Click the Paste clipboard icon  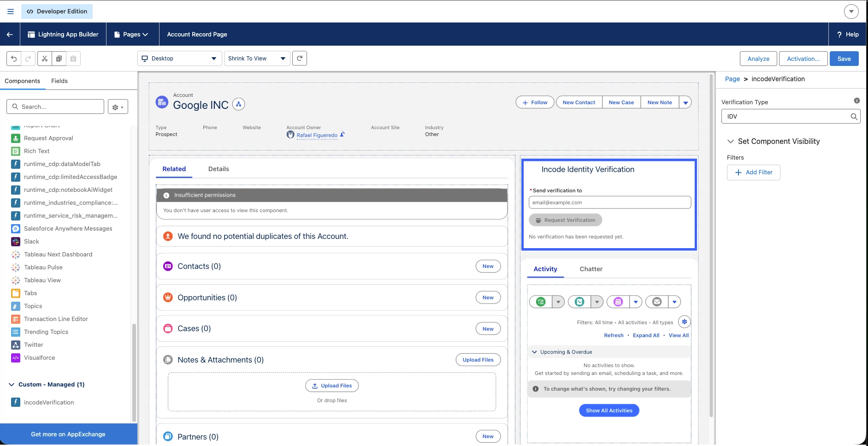pos(73,59)
